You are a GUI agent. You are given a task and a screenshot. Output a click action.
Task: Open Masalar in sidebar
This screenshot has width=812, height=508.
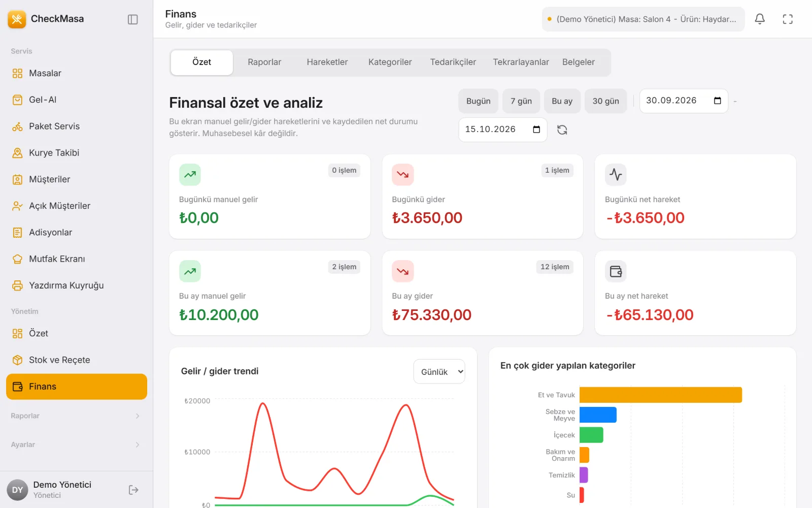[77, 73]
